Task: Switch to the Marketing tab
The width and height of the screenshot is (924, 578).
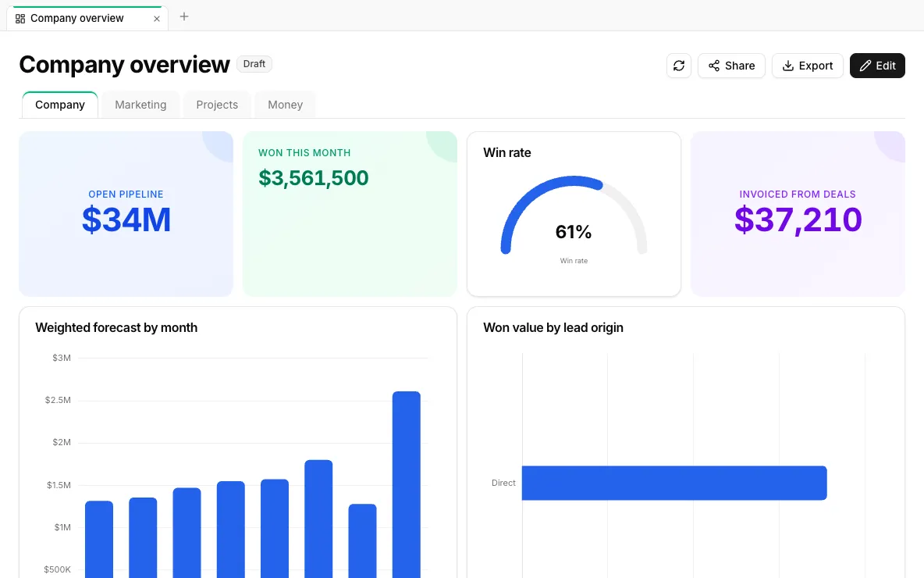Action: [140, 105]
